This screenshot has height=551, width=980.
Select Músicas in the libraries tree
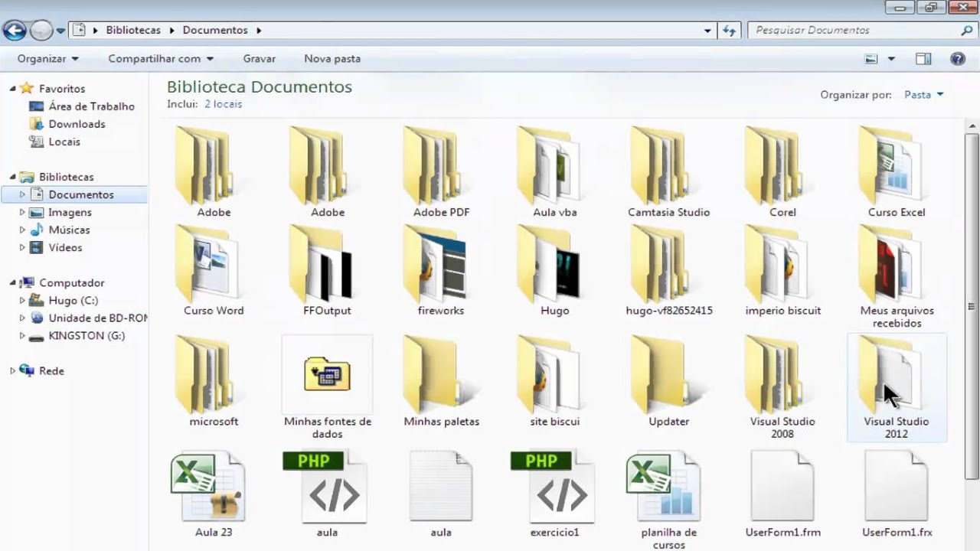point(69,230)
